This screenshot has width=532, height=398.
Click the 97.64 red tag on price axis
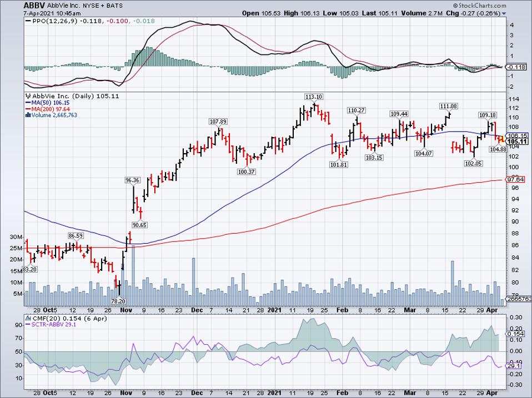[x=515, y=180]
